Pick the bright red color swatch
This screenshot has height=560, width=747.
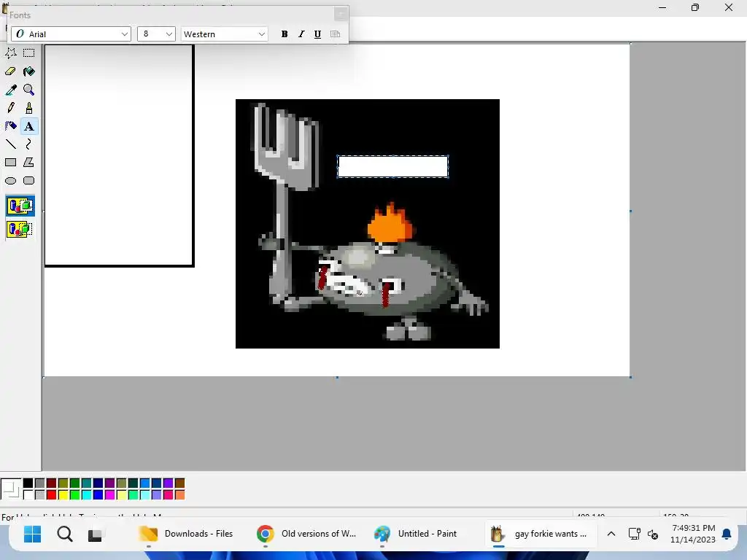click(52, 495)
